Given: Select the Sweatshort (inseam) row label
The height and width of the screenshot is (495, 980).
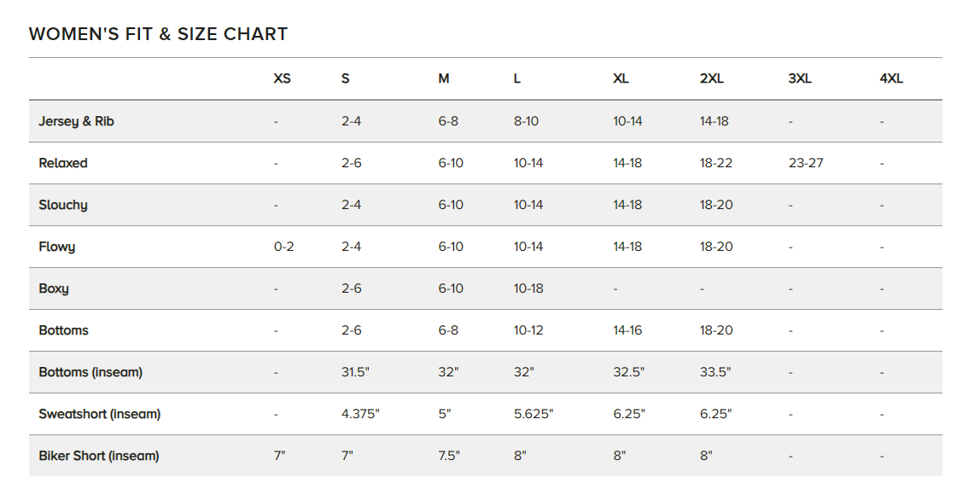Looking at the screenshot, I should click(x=100, y=414).
